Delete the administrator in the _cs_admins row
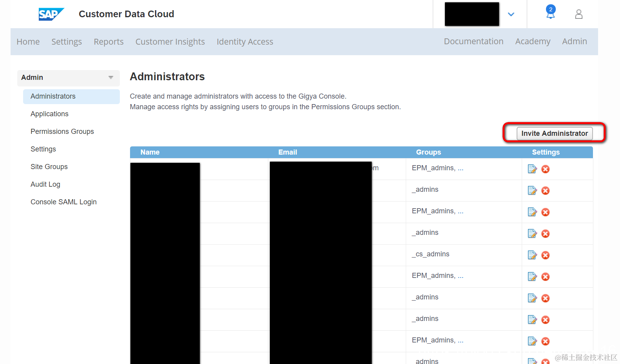620x364 pixels. [x=545, y=255]
